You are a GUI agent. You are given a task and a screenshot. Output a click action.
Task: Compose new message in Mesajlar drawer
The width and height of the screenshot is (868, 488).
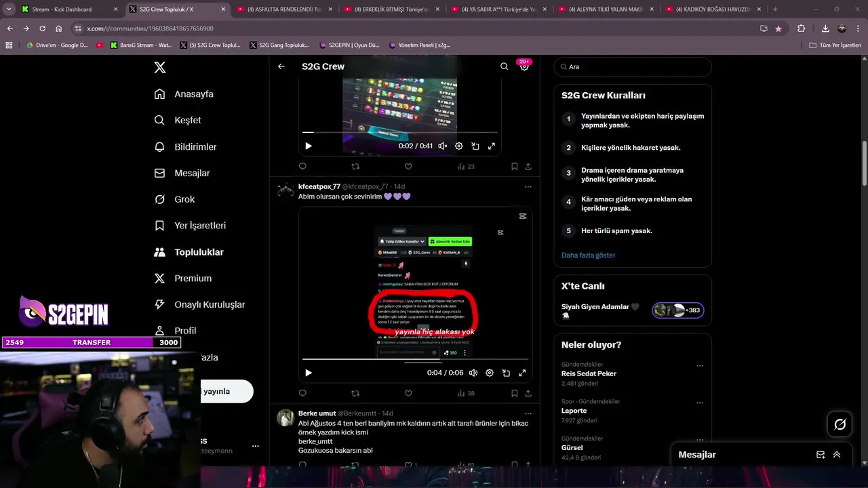pyautogui.click(x=821, y=455)
